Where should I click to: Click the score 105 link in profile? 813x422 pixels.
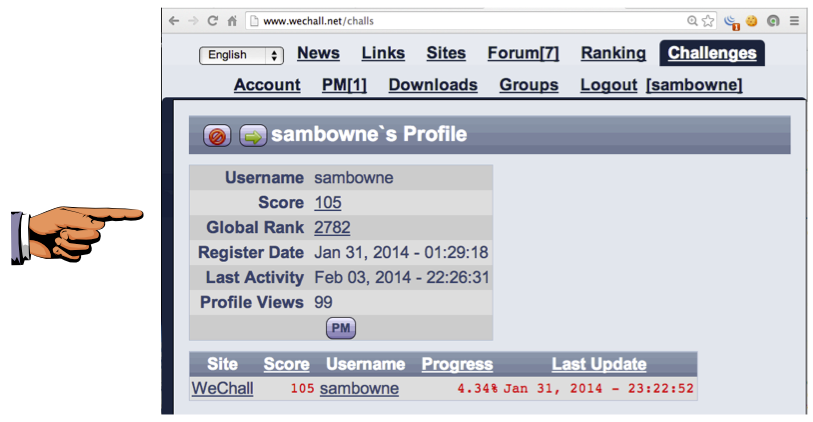(x=328, y=202)
